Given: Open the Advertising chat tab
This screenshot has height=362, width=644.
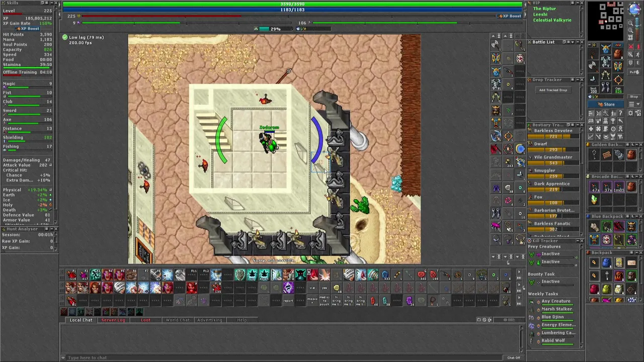Looking at the screenshot, I should click(210, 320).
